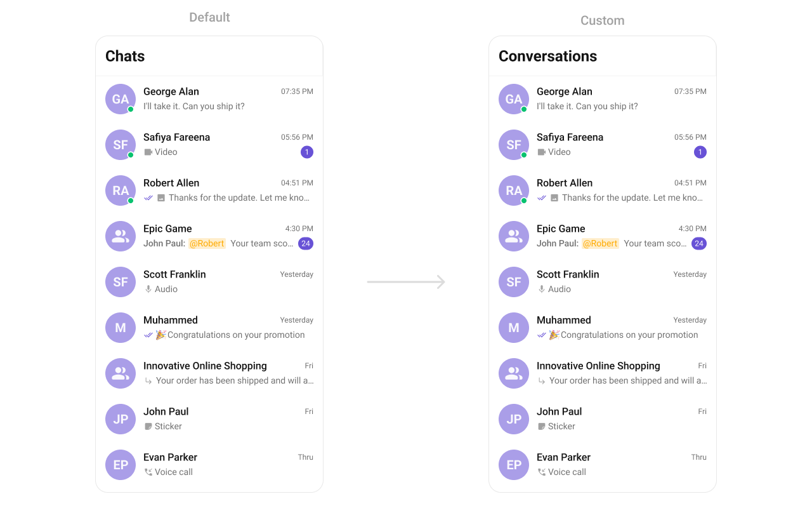Open Muhammed conversation in Chats panel

coord(209,328)
